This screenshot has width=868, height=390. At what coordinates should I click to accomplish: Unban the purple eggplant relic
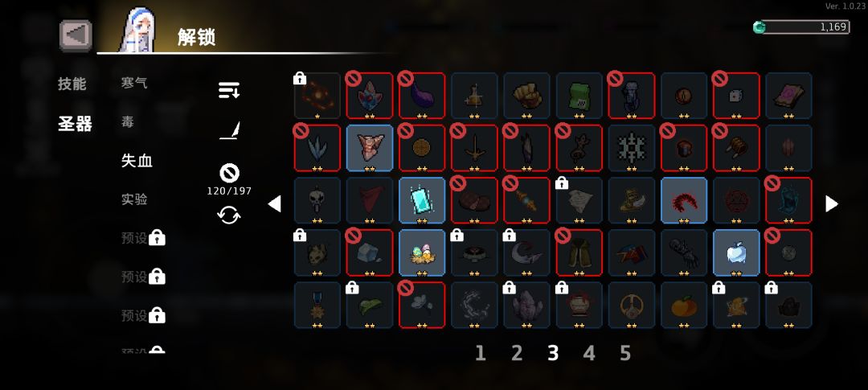pos(422,95)
